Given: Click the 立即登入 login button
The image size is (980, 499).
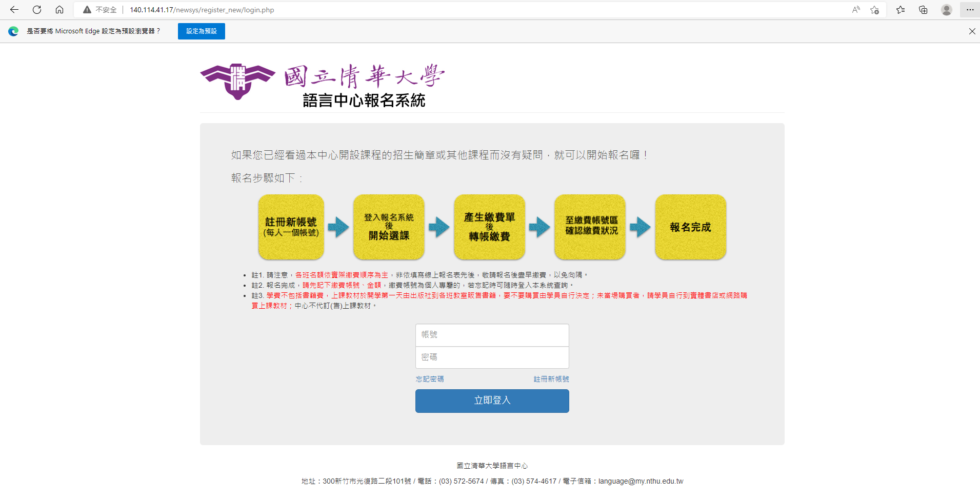Looking at the screenshot, I should pos(492,401).
